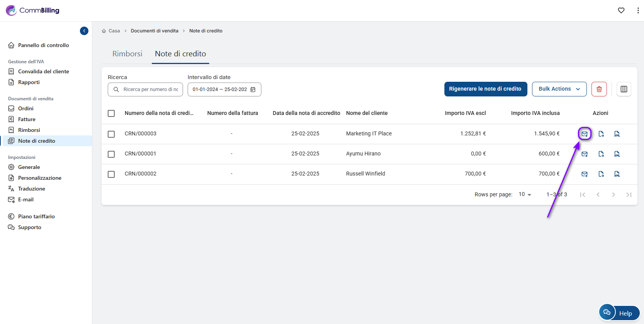This screenshot has height=324, width=644.
Task: Open the rows per page dropdown
Action: pyautogui.click(x=525, y=194)
